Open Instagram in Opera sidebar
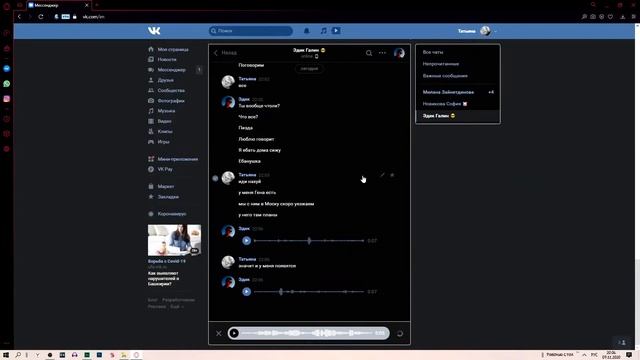This screenshot has width=640, height=360. [x=7, y=99]
